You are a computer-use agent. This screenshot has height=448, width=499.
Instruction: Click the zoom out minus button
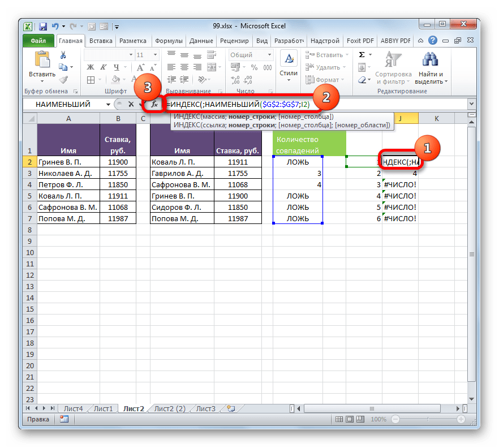pos(395,419)
